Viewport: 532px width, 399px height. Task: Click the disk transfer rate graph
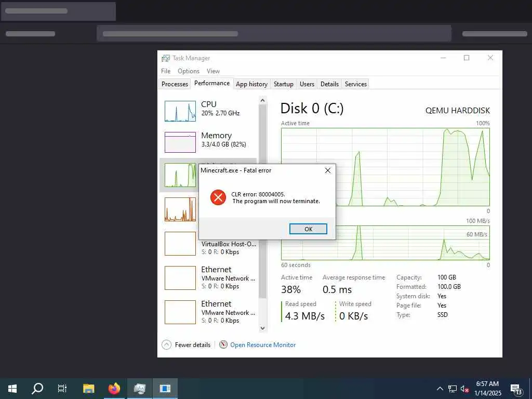coord(385,243)
